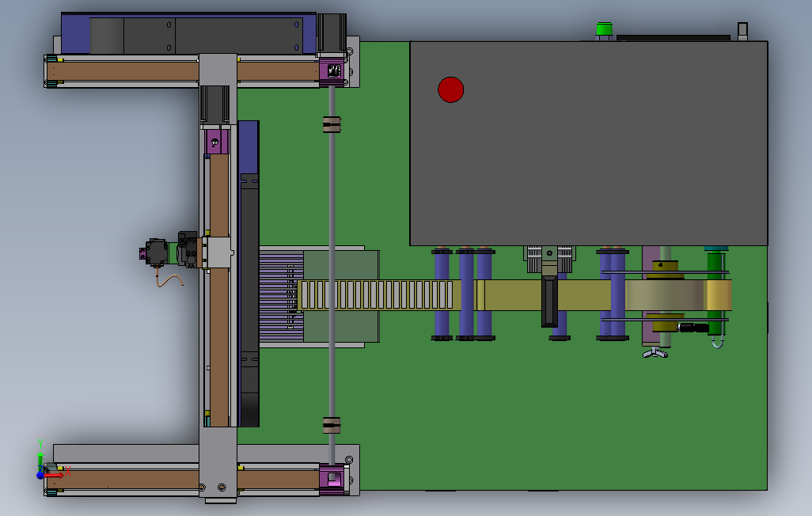Screen dimensions: 812x516
Task: Select the stepper motor on the vertical gantry
Action: pyautogui.click(x=215, y=104)
